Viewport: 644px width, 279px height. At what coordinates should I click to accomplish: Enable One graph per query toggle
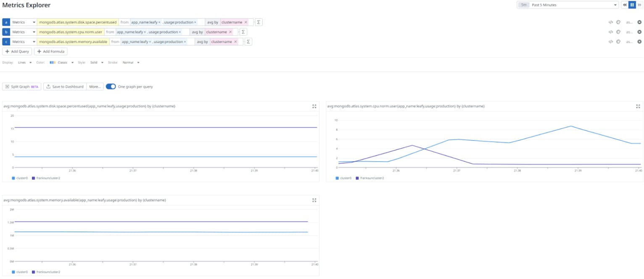coord(111,86)
